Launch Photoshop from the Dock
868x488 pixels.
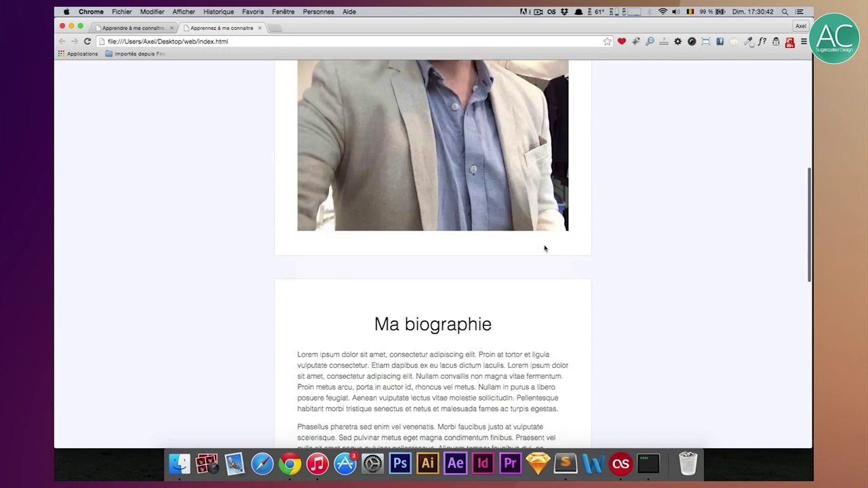tap(400, 464)
